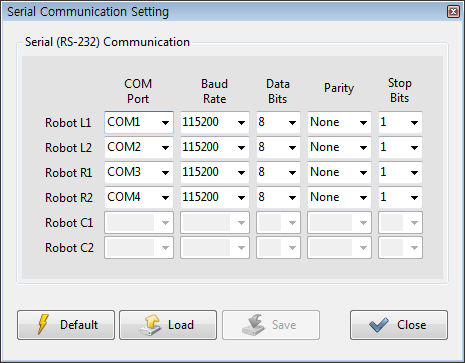Click the Load button

[168, 325]
